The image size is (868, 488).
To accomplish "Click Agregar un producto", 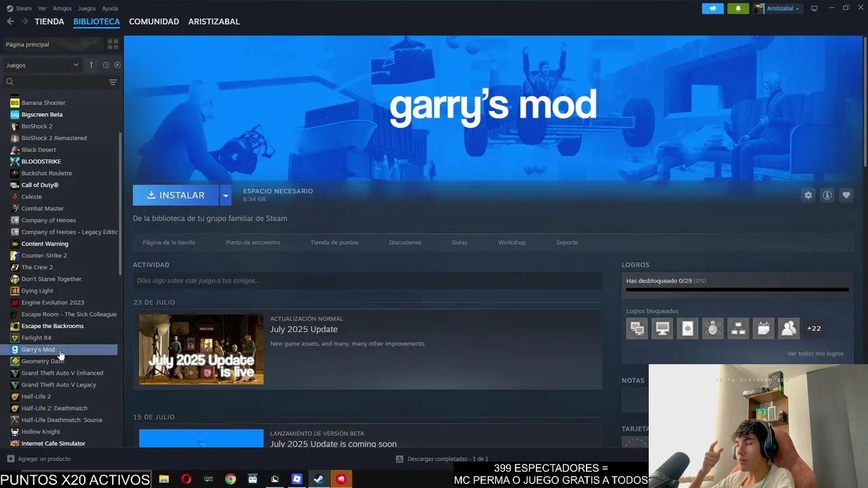I will 44,459.
